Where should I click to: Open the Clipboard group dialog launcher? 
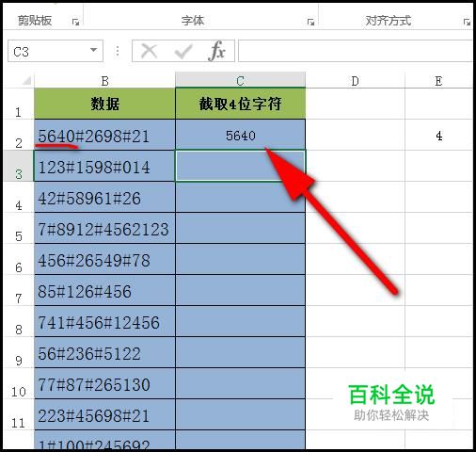click(x=75, y=22)
